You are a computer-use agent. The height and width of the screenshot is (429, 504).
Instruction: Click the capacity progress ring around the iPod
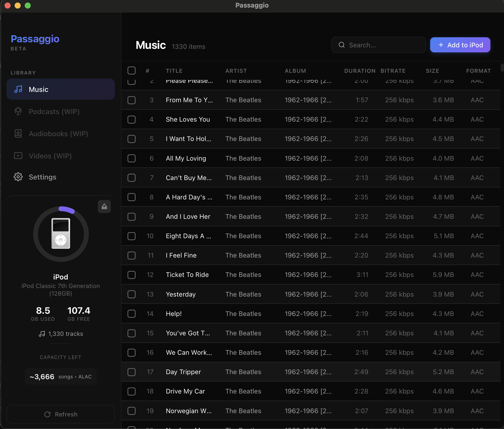click(x=67, y=209)
